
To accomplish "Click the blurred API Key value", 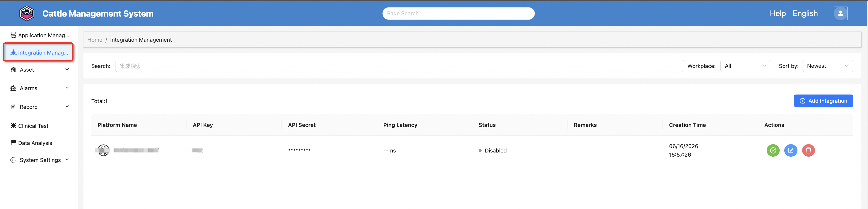I will pos(197,150).
